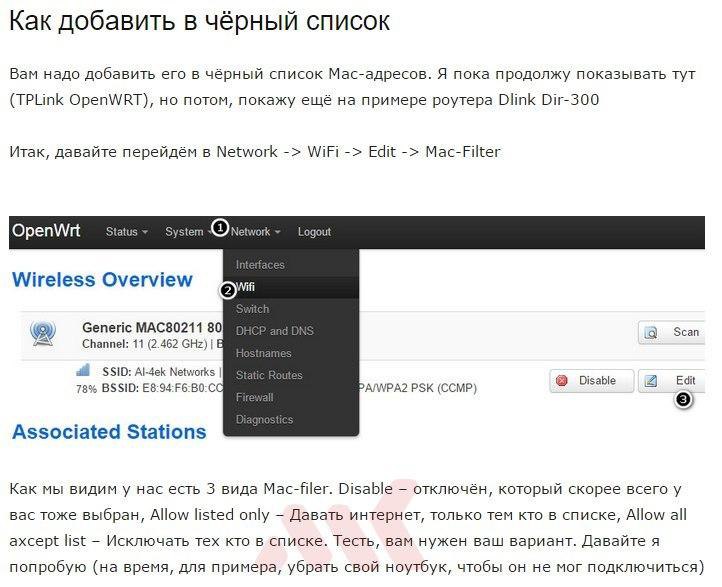Click the Logout link

314,232
